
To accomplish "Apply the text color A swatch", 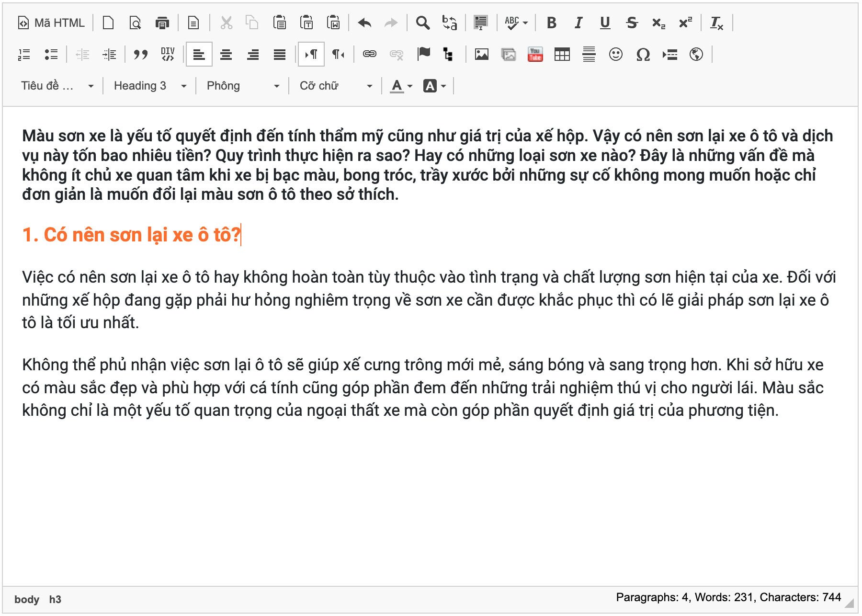I will coord(397,86).
